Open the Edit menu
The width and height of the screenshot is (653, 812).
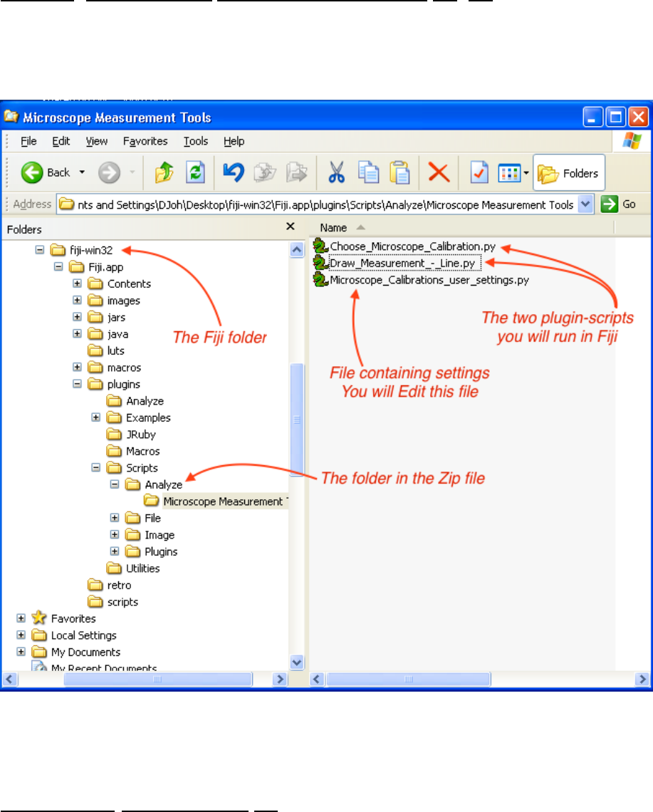click(61, 141)
